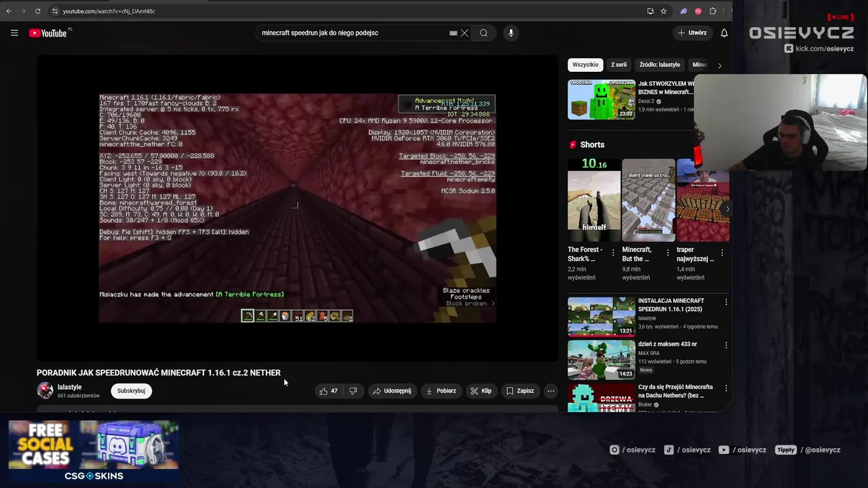
Task: Dislike the video with thumbs down
Action: click(353, 390)
